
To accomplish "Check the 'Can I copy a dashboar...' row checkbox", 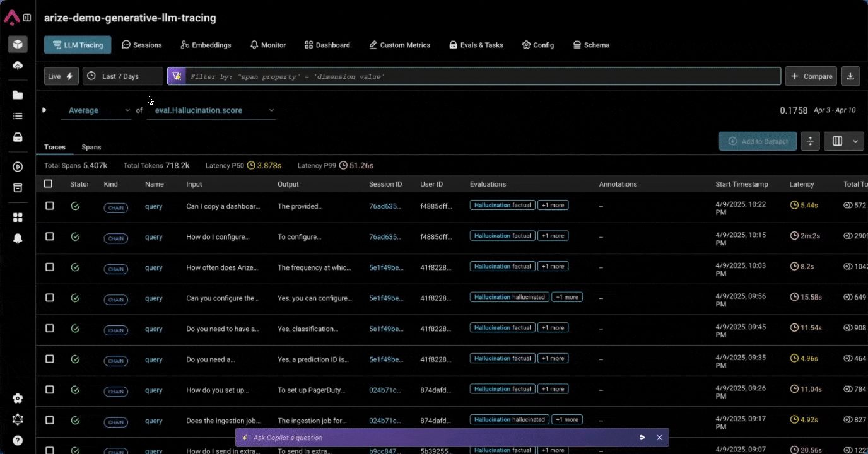I will tap(49, 206).
